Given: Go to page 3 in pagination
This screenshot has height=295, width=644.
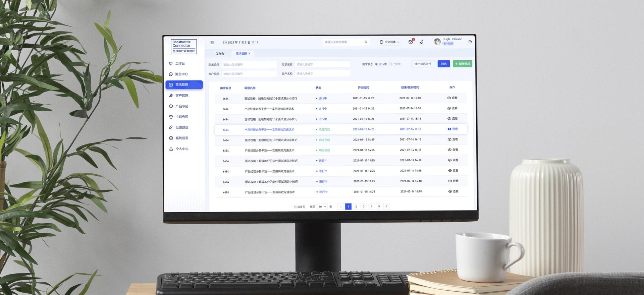Looking at the screenshot, I should coord(364,206).
